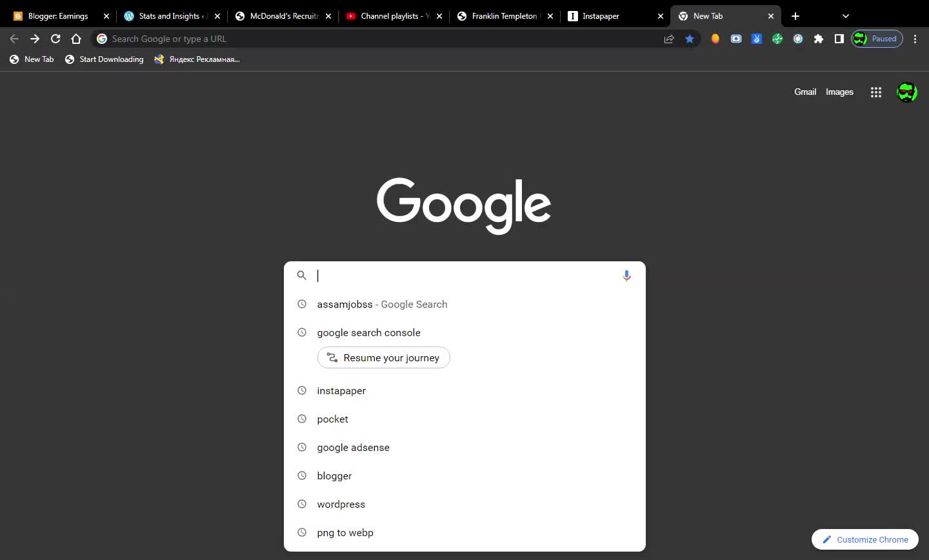Open the Franklin Templeton tab

[506, 16]
